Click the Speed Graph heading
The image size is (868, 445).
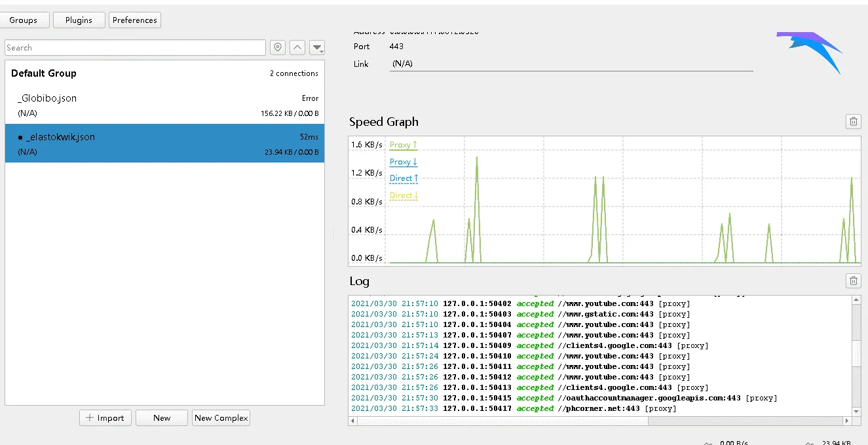tap(384, 122)
